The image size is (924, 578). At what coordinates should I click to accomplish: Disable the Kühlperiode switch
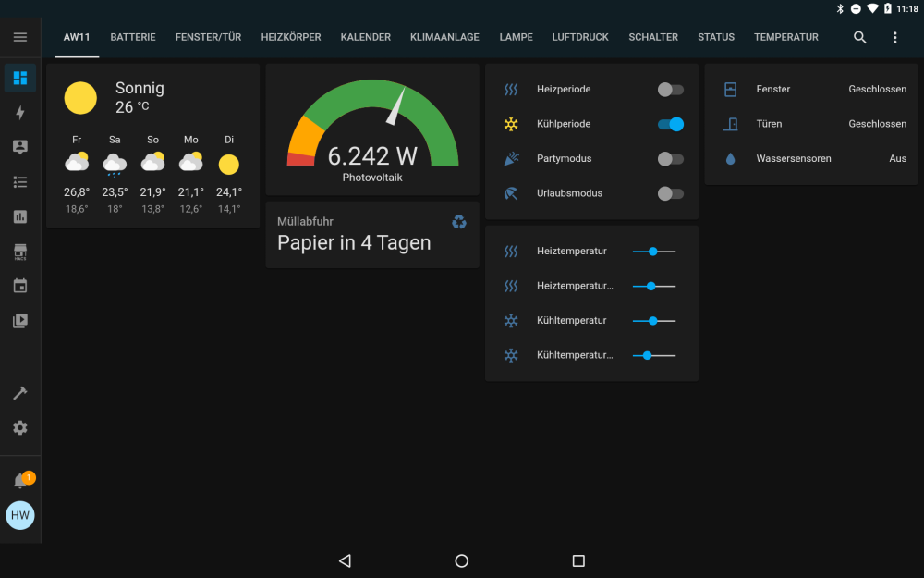tap(671, 124)
